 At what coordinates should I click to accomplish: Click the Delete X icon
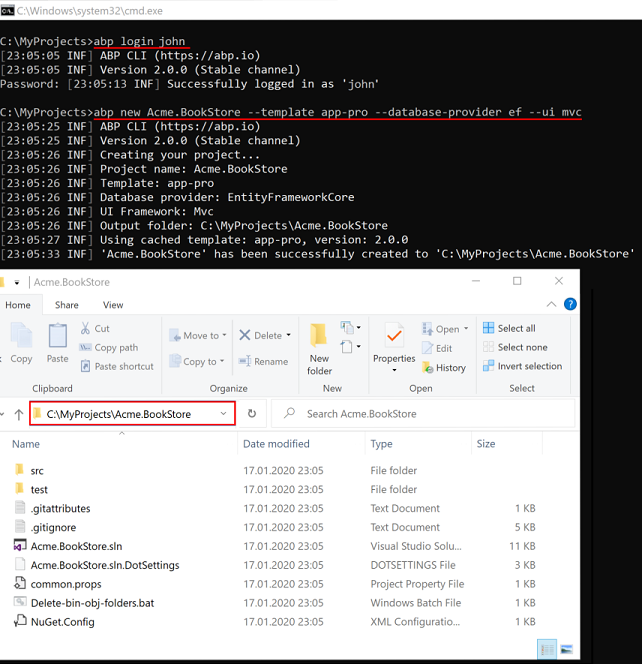pos(245,335)
